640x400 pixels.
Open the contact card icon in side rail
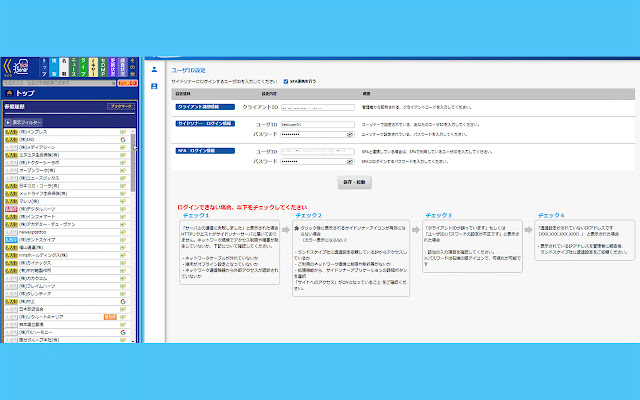[x=154, y=86]
